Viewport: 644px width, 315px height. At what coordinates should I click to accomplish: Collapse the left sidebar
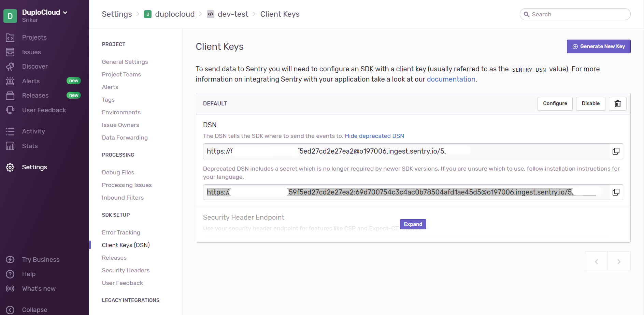(x=34, y=310)
